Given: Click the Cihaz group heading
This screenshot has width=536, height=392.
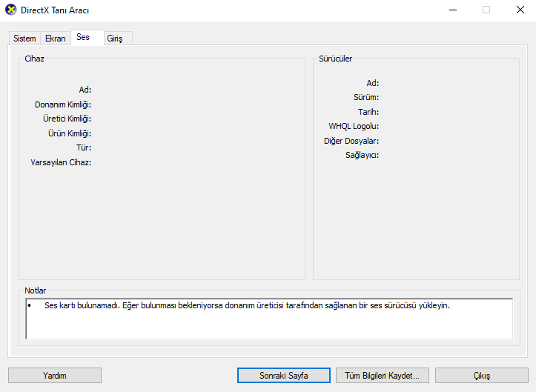Looking at the screenshot, I should pyautogui.click(x=34, y=59).
